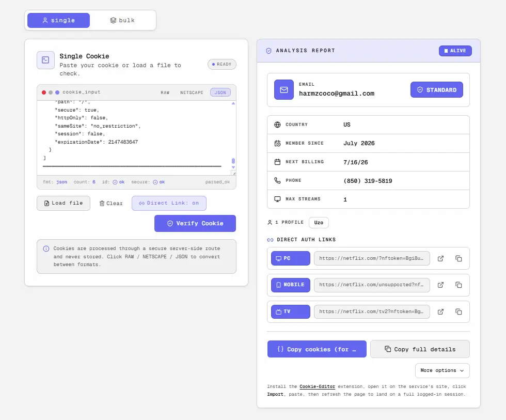Click the MOBILE auth link label
The height and width of the screenshot is (420, 506).
click(x=290, y=285)
